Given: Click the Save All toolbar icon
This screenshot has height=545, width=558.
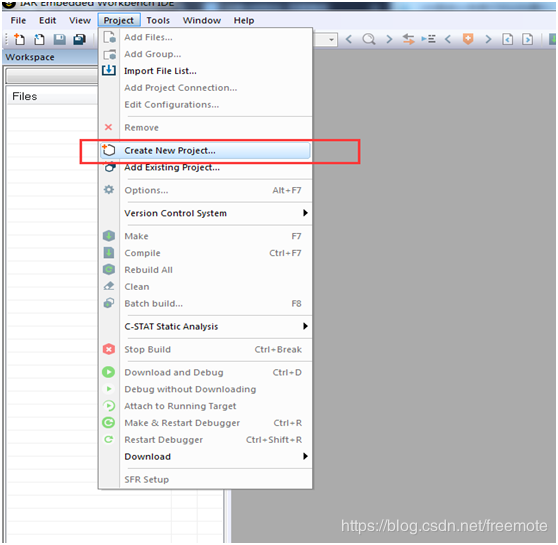Looking at the screenshot, I should click(79, 39).
